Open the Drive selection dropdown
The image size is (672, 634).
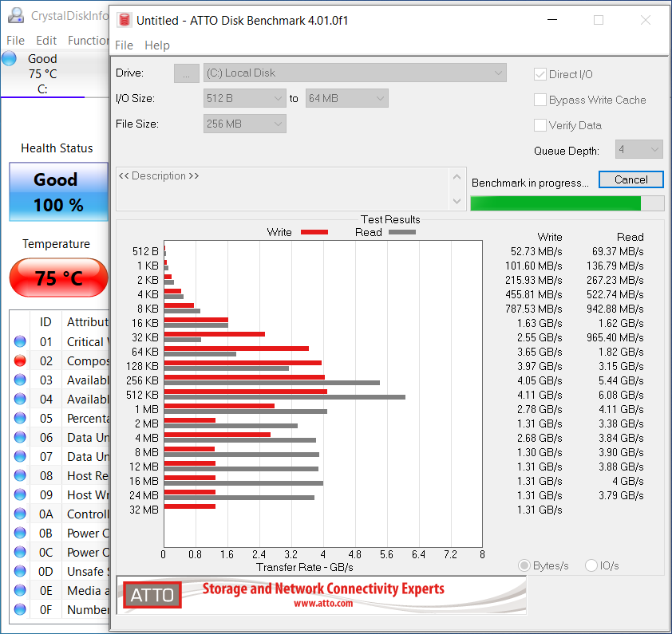(x=354, y=73)
